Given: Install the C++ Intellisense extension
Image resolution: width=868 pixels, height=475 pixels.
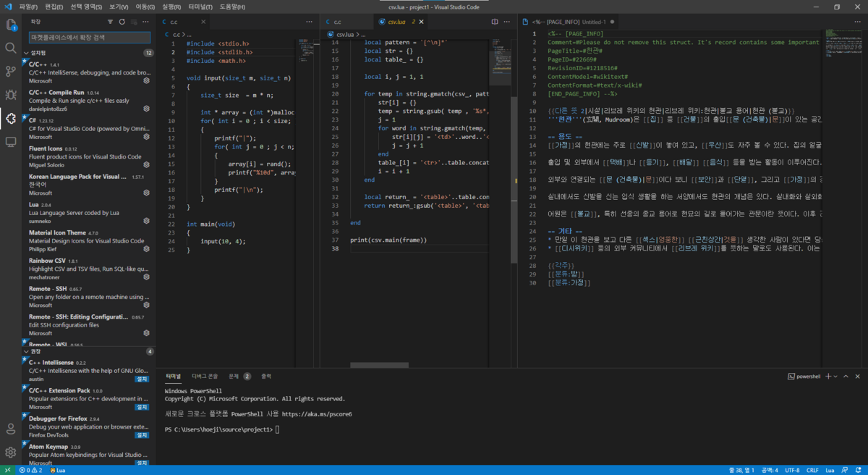Looking at the screenshot, I should (142, 379).
